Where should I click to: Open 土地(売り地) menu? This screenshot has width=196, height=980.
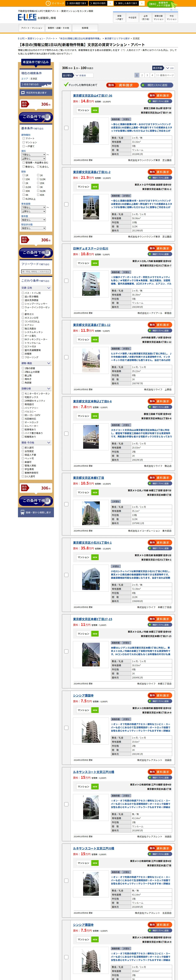pos(145,17)
